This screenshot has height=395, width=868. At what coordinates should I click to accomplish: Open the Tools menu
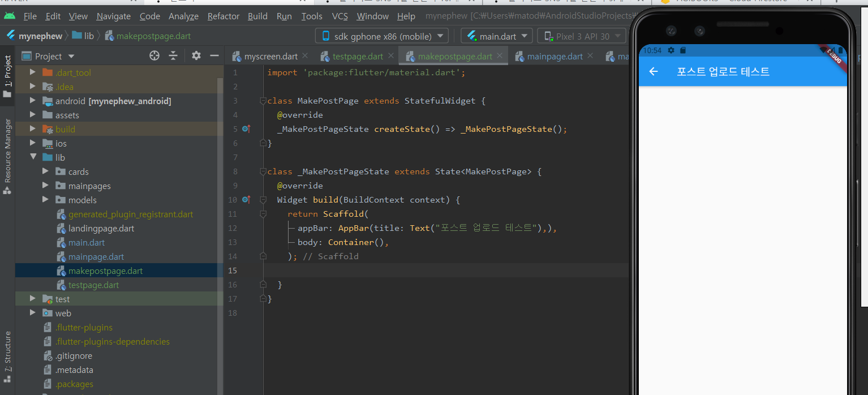(312, 16)
